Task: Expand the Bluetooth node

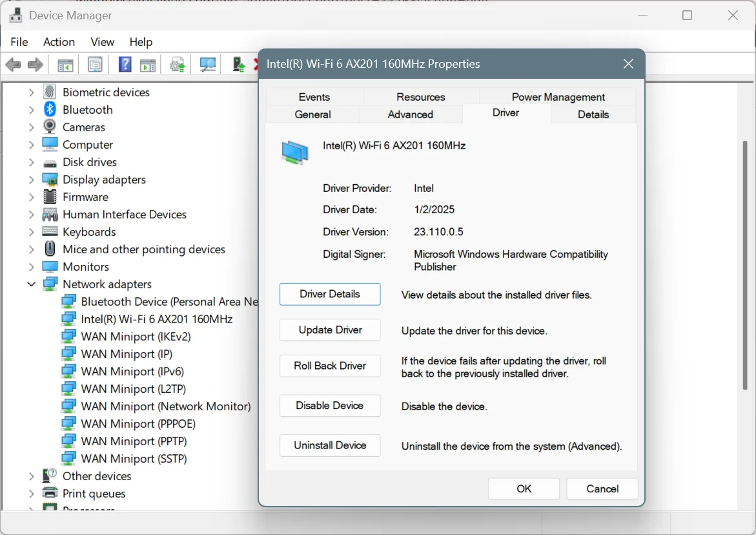Action: click(x=32, y=109)
